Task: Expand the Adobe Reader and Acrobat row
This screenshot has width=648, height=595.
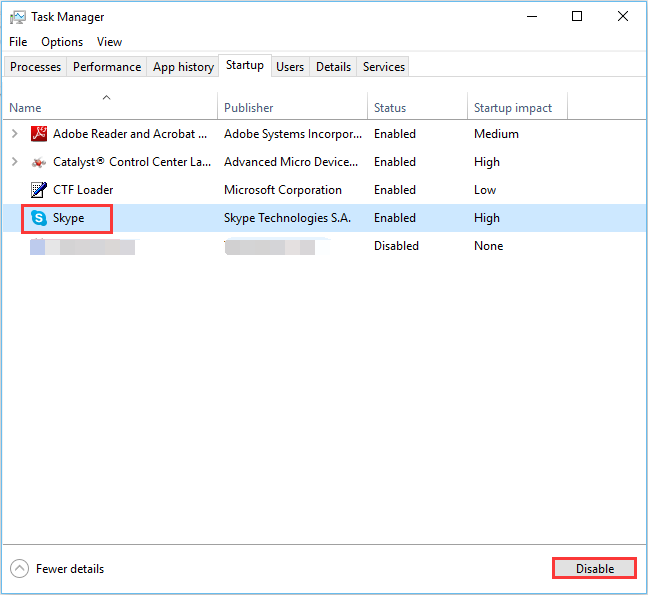Action: click(x=14, y=133)
